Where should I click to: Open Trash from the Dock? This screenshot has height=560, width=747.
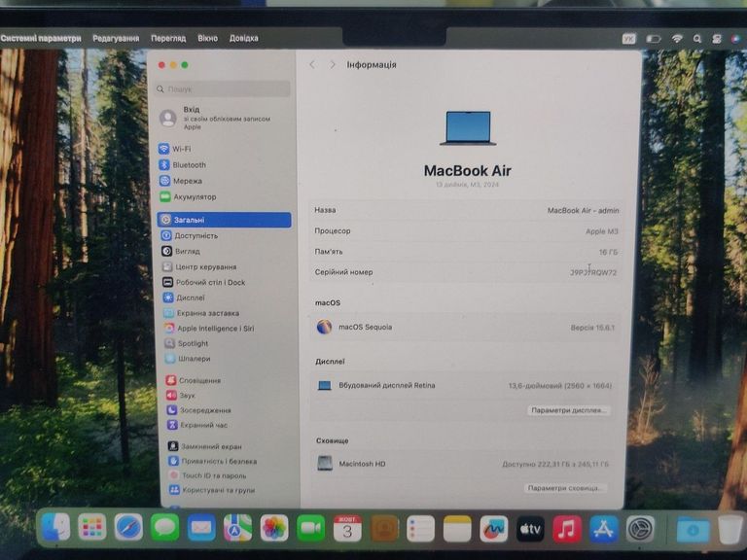click(x=730, y=529)
